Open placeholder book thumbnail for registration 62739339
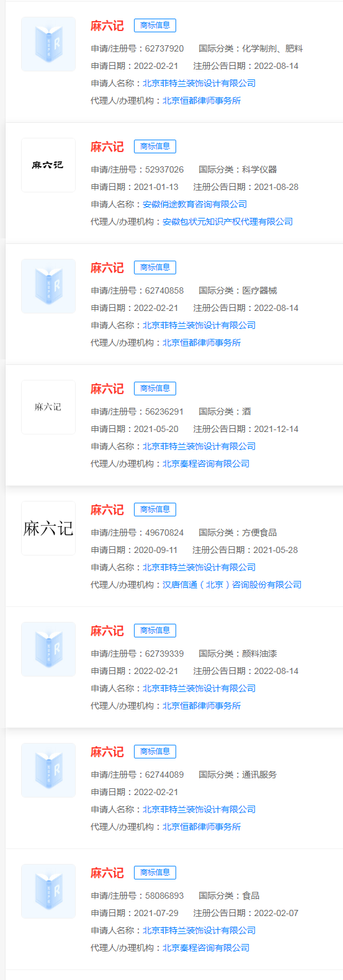The width and height of the screenshot is (343, 980). coord(48,649)
